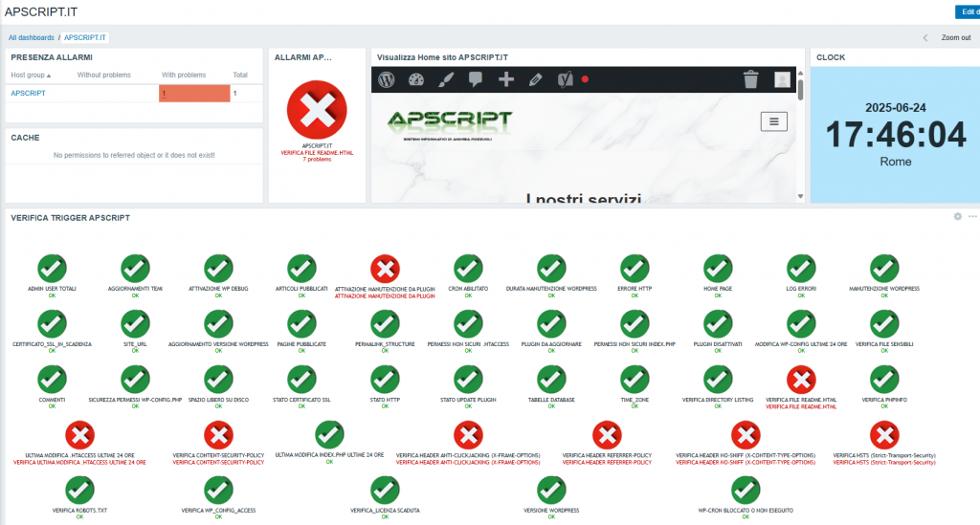980x525 pixels.
Task: Open the user avatar in admin bar
Action: [x=782, y=80]
